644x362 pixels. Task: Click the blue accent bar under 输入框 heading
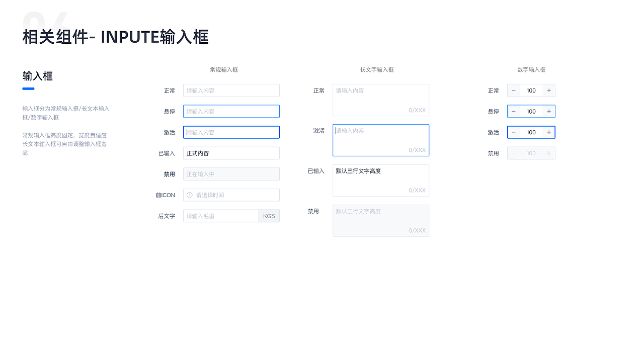point(28,88)
